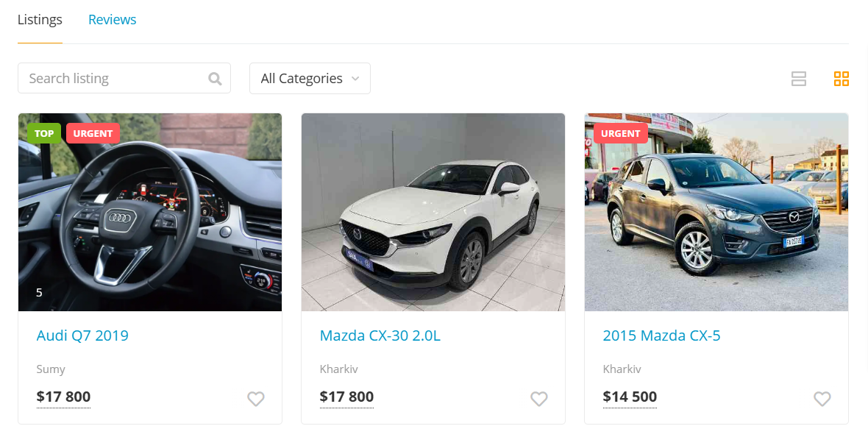Click the gray Mazda CX-5 photo
868x440 pixels.
(716, 221)
